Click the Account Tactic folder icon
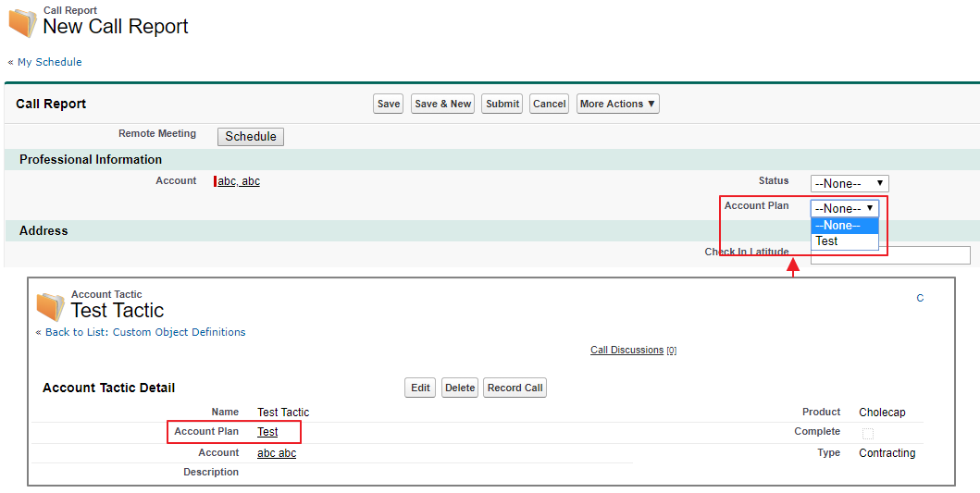Viewport: 980px width, 493px height. (50, 306)
